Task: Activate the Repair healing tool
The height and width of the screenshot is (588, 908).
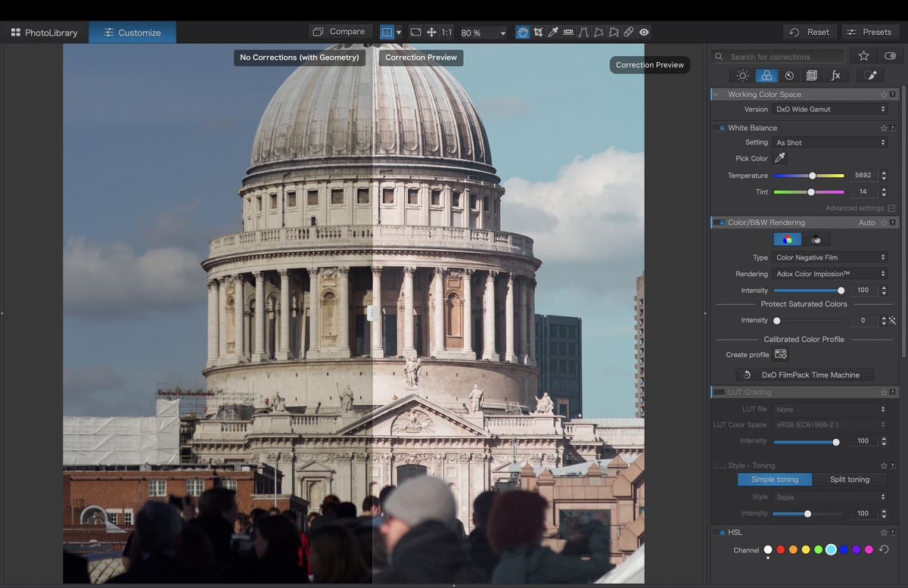Action: (x=627, y=32)
